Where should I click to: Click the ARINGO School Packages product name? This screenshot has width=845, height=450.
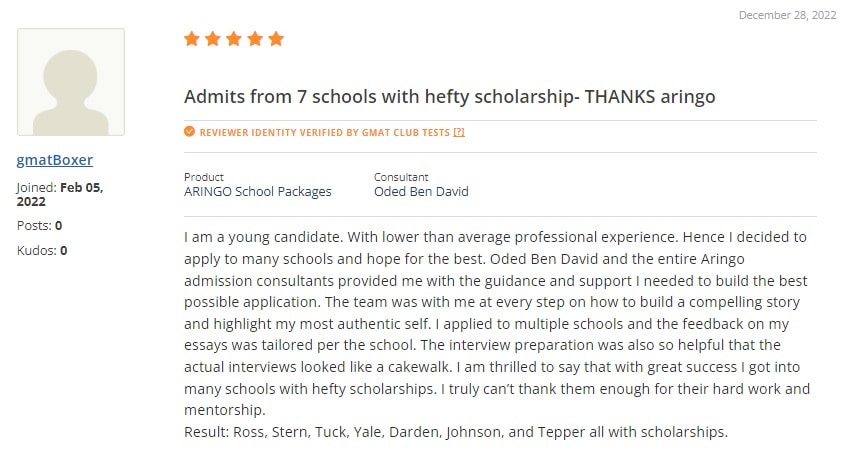tap(258, 192)
